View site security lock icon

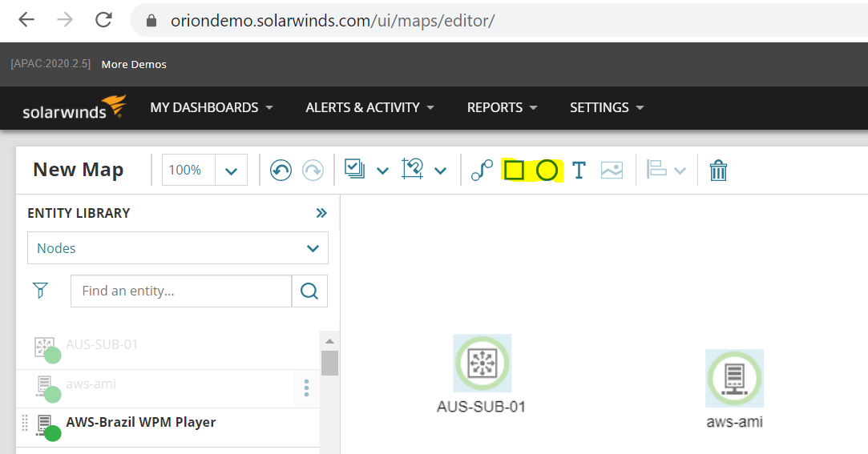tap(151, 21)
